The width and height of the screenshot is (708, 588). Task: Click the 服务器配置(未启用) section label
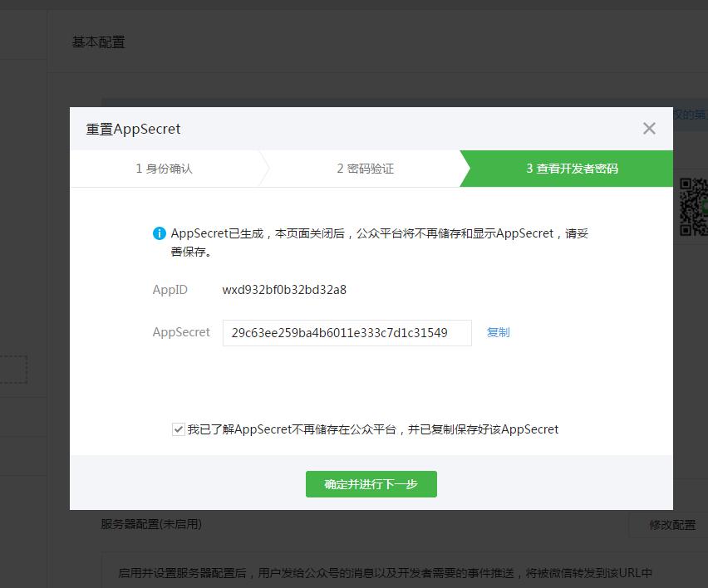[x=151, y=524]
